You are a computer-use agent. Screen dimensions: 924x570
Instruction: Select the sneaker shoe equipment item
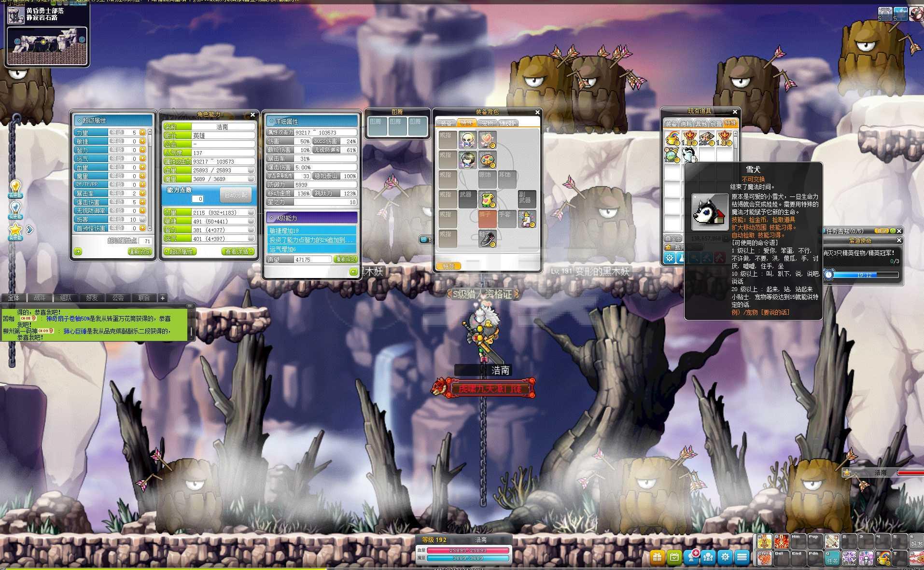[487, 239]
